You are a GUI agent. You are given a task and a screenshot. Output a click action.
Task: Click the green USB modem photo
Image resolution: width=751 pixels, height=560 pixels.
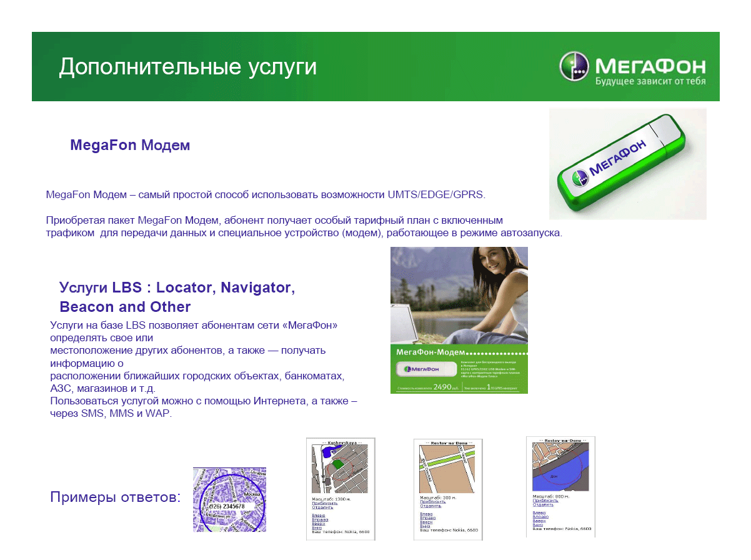[x=628, y=164]
